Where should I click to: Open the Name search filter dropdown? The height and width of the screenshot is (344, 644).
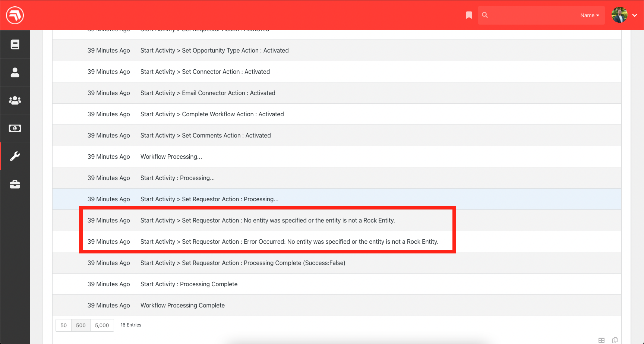tap(590, 15)
